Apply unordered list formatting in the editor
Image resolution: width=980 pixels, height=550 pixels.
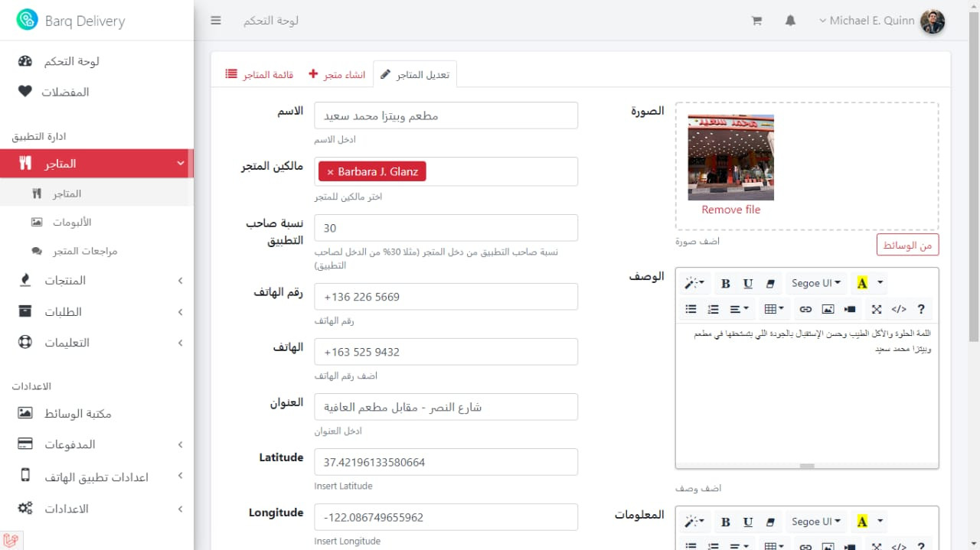[x=690, y=309]
